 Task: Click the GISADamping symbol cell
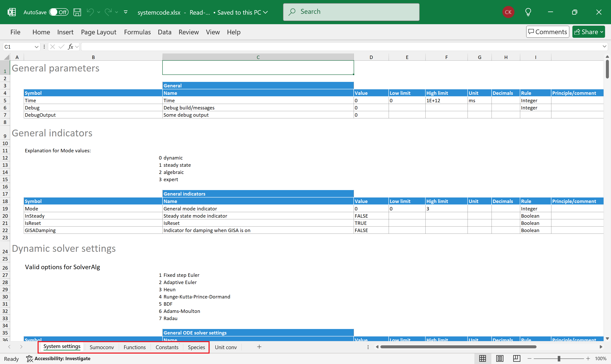click(93, 230)
